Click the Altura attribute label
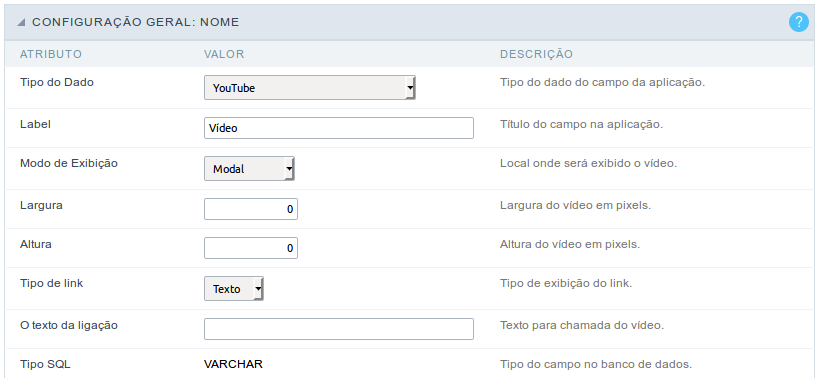Screen dimensions: 818x378 pos(35,244)
